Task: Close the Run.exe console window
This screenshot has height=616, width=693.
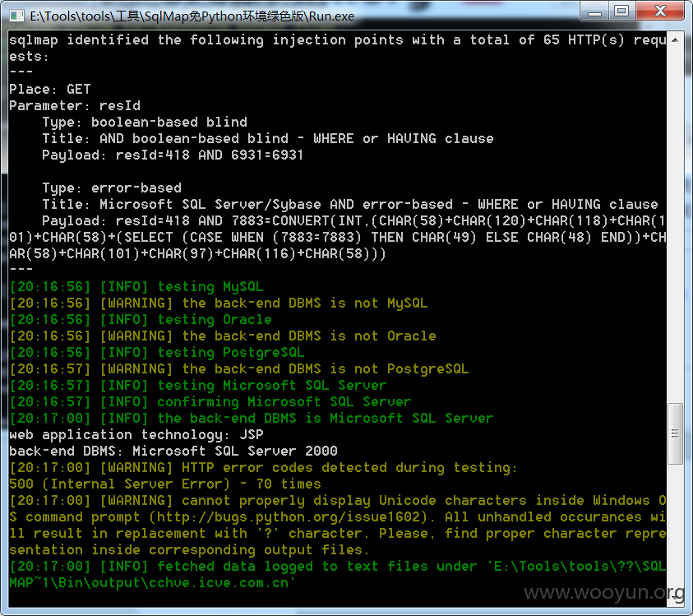Action: pyautogui.click(x=660, y=11)
